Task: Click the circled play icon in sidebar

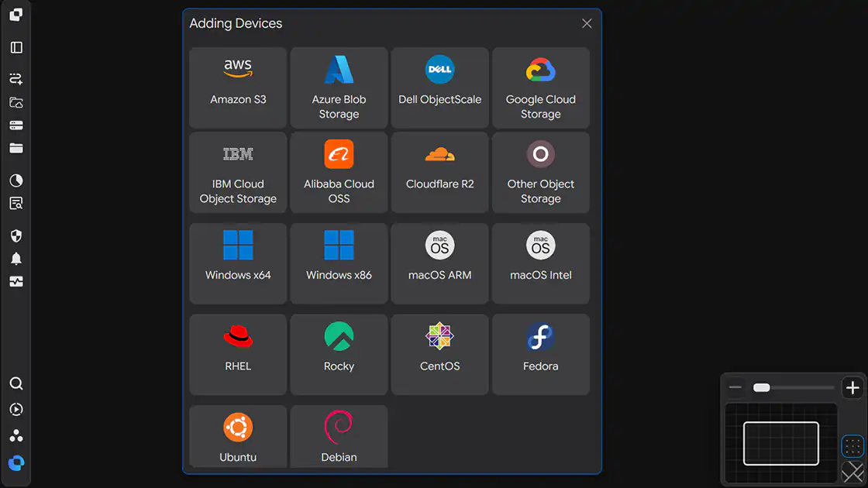Action: [x=16, y=410]
